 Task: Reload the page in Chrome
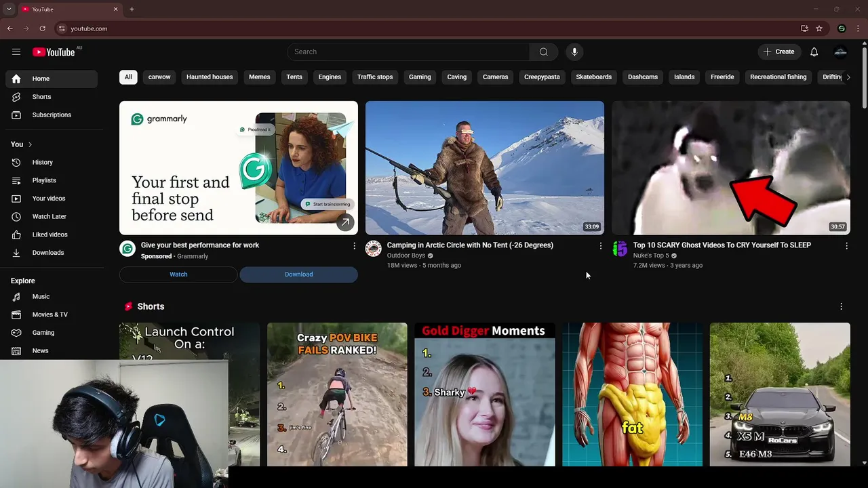click(42, 28)
